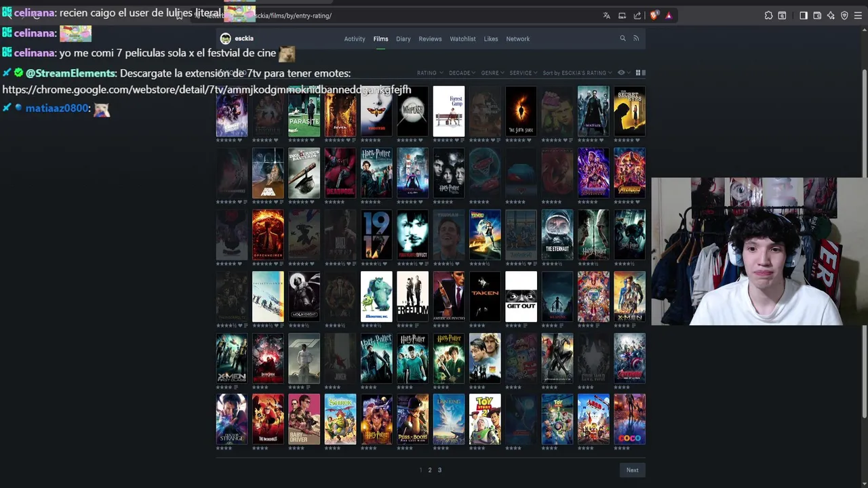
Task: Open the Monsters, Inc. poster
Action: pos(376,296)
